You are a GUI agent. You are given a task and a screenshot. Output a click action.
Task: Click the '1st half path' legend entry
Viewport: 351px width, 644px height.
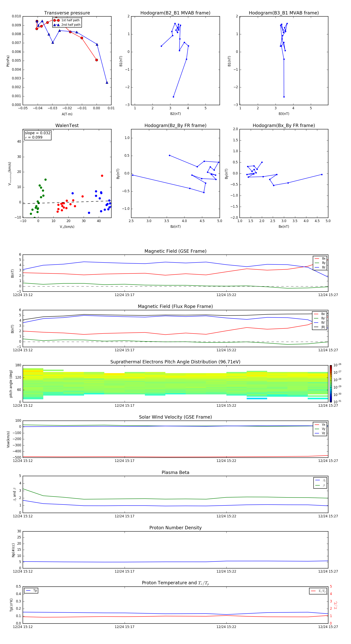pos(66,20)
